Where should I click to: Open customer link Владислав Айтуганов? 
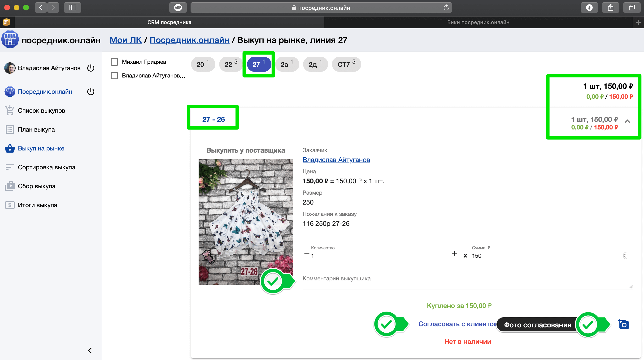(x=336, y=160)
